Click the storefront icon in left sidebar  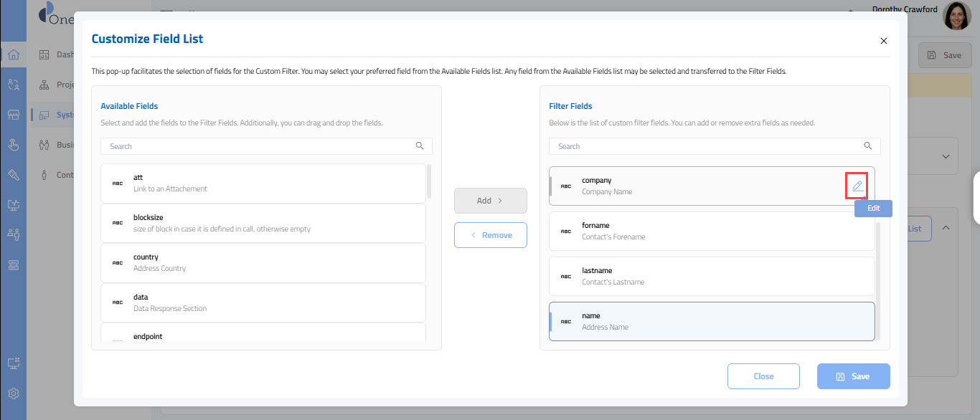pyautogui.click(x=13, y=115)
